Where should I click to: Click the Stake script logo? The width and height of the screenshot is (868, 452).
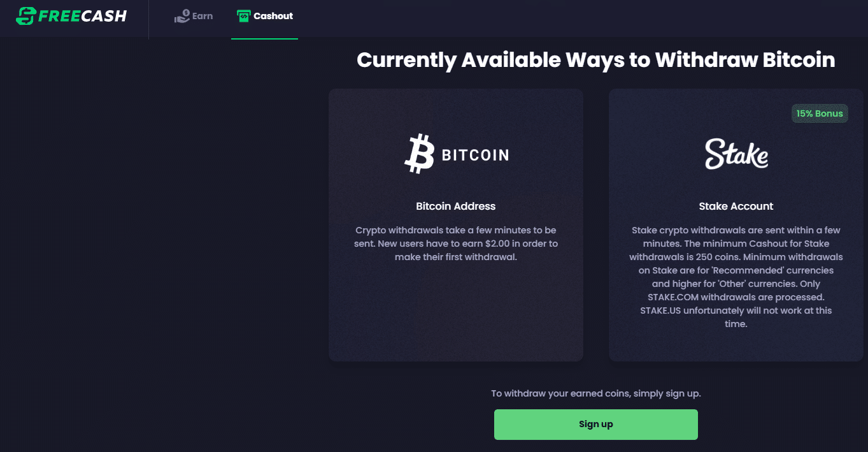(736, 154)
